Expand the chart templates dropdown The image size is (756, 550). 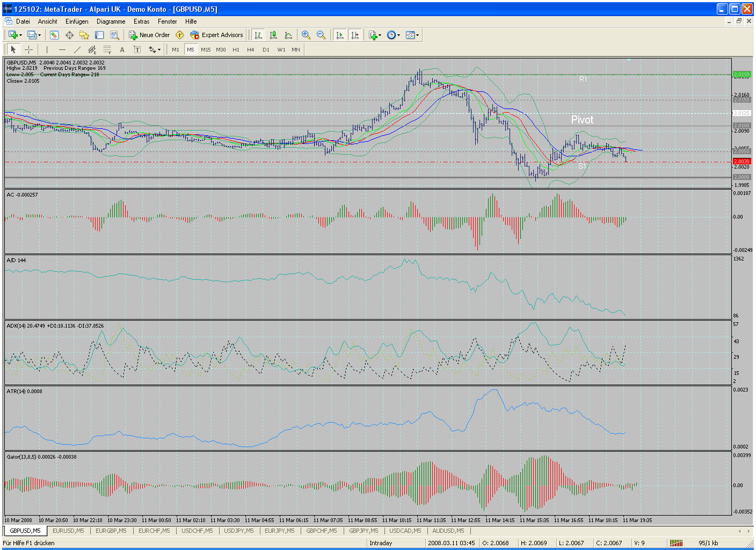pyautogui.click(x=412, y=35)
